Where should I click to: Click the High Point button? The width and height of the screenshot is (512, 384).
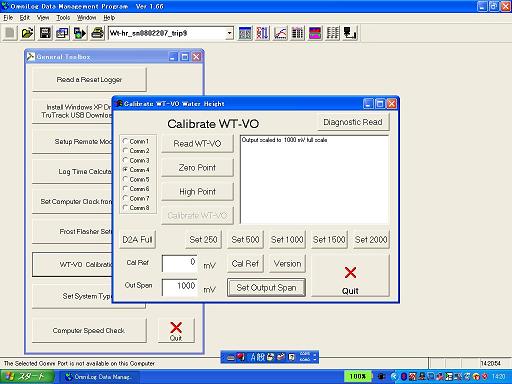tap(197, 192)
